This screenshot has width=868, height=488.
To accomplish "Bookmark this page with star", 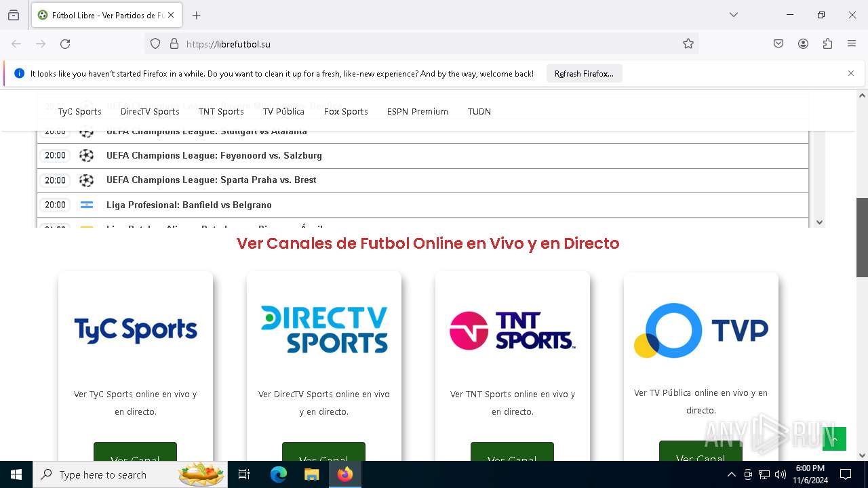I will (688, 43).
